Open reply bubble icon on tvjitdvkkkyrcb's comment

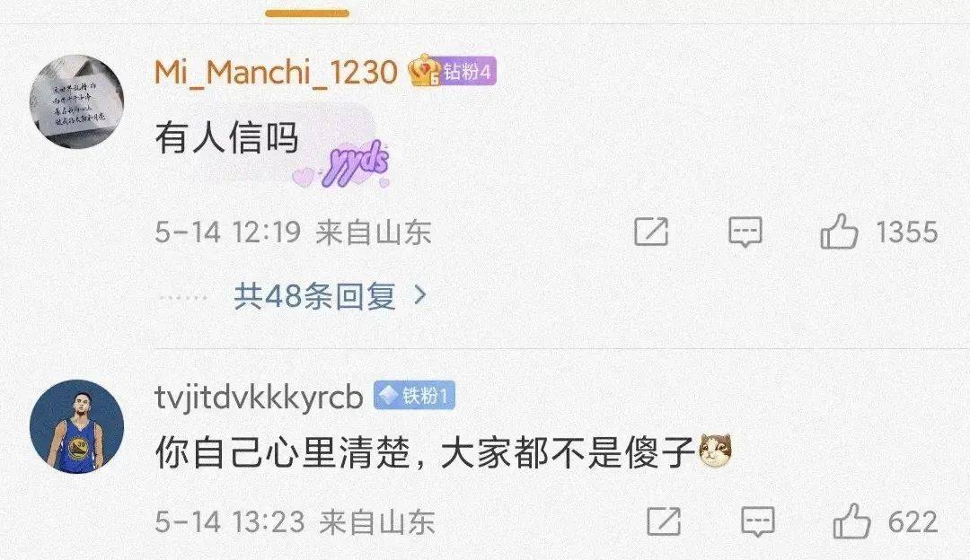(x=757, y=521)
